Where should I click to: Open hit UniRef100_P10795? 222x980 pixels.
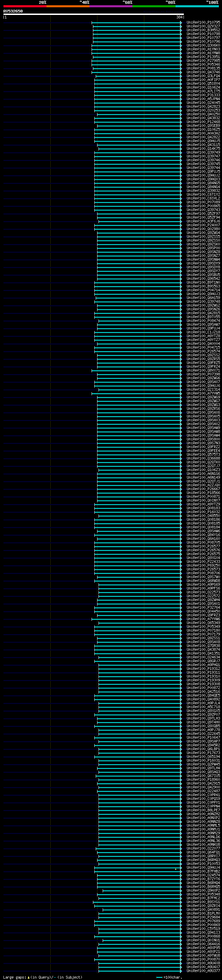pyautogui.click(x=203, y=23)
